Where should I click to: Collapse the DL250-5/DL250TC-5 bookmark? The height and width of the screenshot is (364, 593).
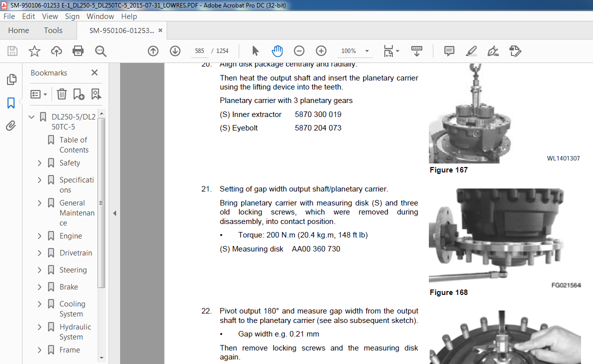click(x=32, y=117)
